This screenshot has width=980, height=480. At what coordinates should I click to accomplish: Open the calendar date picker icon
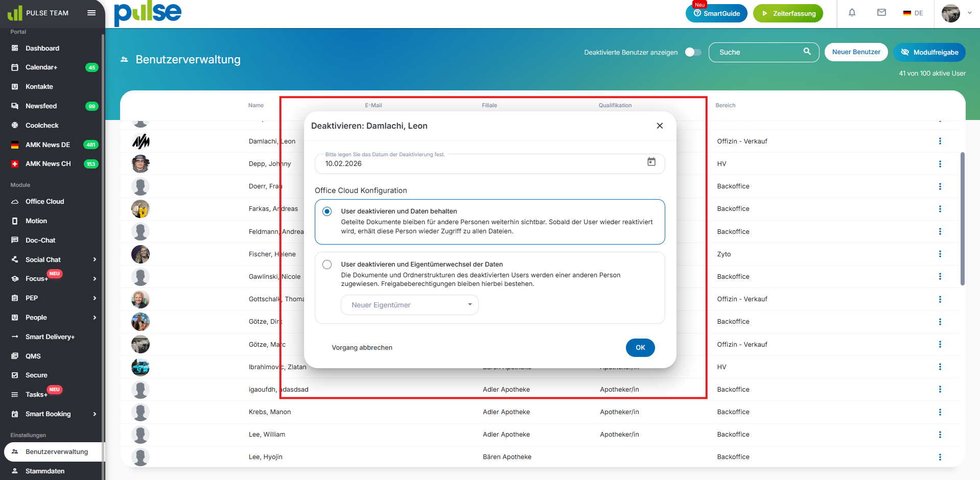tap(651, 162)
